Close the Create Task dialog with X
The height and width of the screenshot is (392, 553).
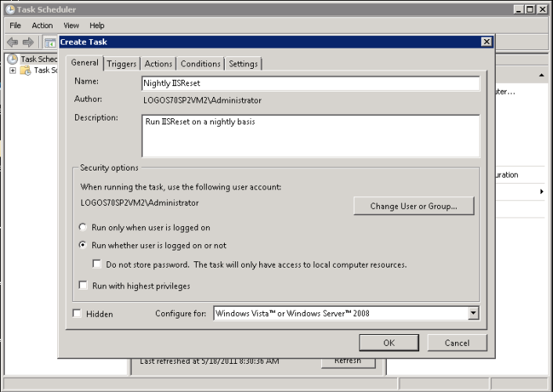pos(486,41)
